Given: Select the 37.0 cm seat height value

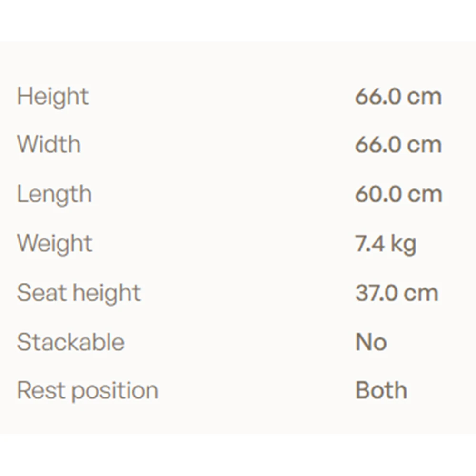Looking at the screenshot, I should [397, 293].
